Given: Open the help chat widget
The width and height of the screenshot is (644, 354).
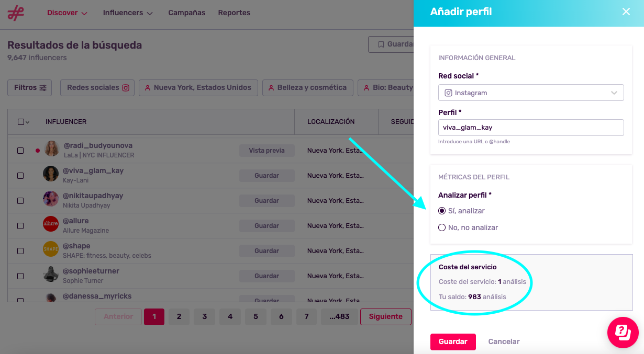Looking at the screenshot, I should pyautogui.click(x=623, y=332).
